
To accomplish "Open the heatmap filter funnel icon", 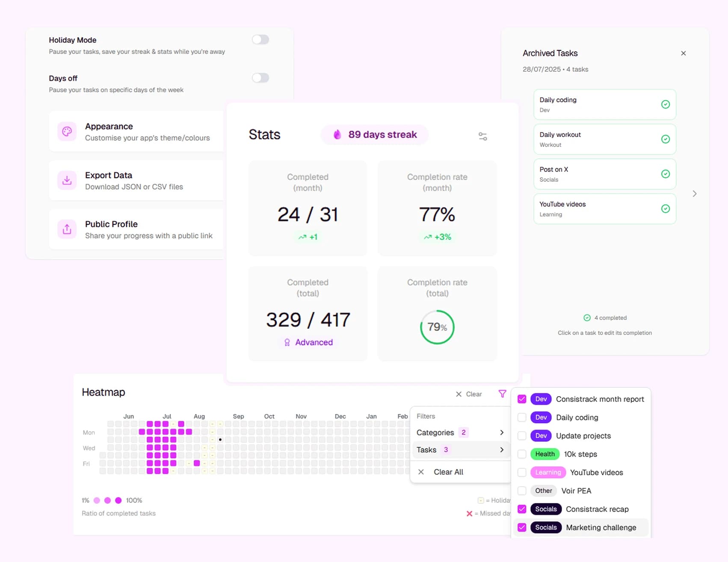I will click(502, 393).
